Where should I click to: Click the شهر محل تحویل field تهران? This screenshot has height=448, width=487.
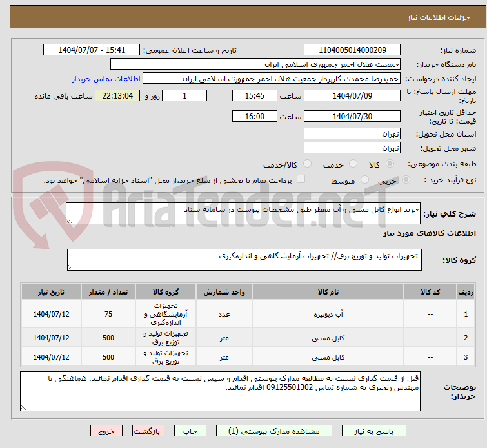click(x=352, y=148)
